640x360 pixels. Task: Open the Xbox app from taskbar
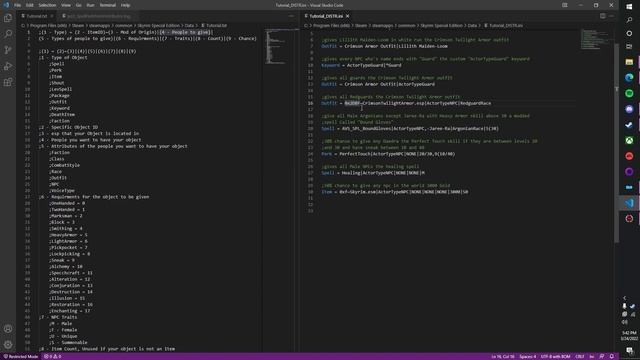pyautogui.click(x=629, y=141)
